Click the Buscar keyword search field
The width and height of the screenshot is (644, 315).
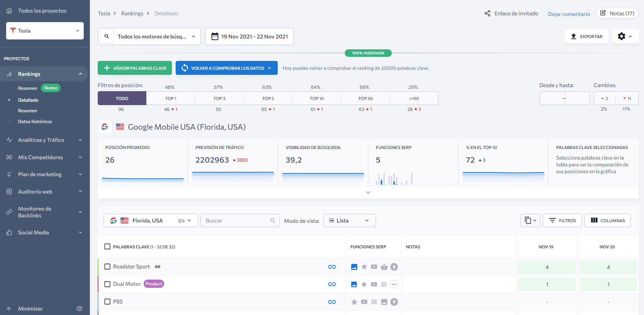tap(240, 220)
